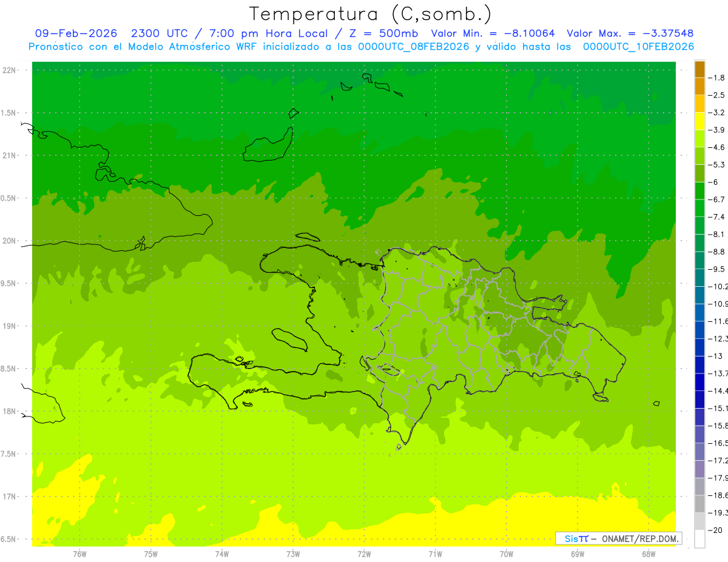This screenshot has height=562, width=728.
Task: Click the dark orange swatch above -1.8
Action: coord(699,69)
